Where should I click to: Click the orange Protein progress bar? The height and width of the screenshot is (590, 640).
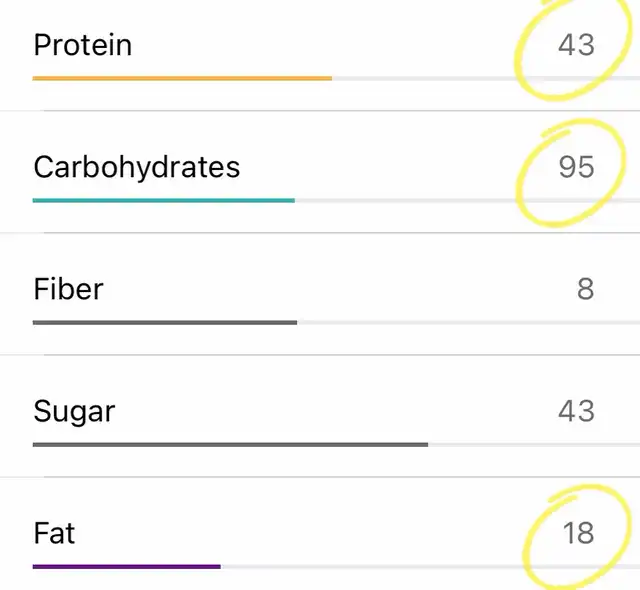[182, 78]
